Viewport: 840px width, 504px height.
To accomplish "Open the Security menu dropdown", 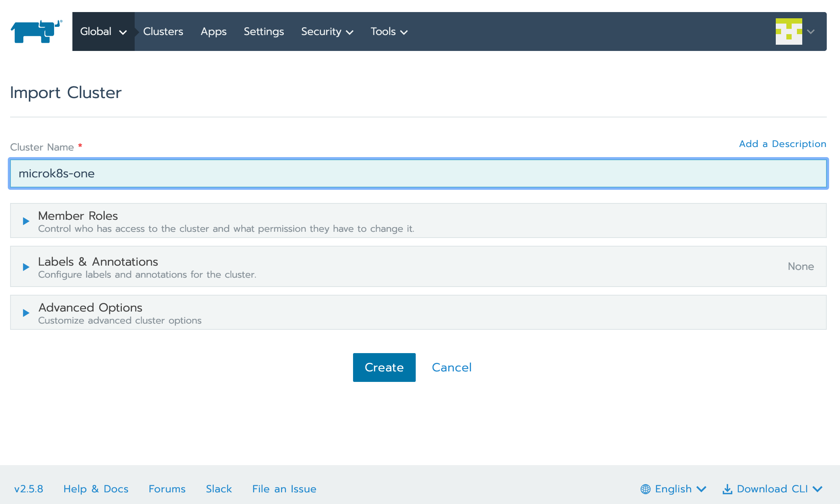I will (327, 31).
